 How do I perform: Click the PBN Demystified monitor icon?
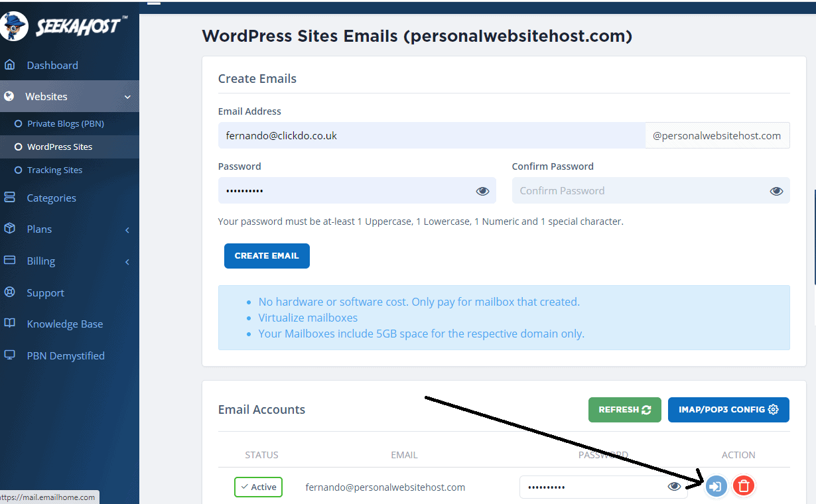9,355
